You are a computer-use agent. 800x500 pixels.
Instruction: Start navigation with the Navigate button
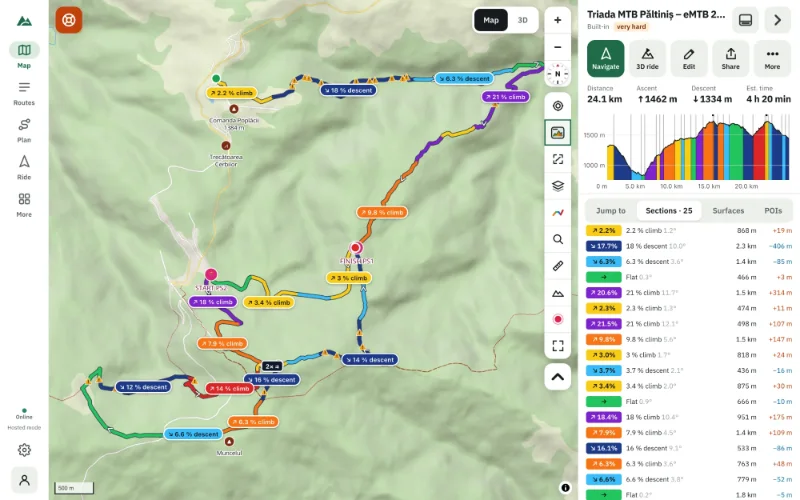[x=606, y=59]
